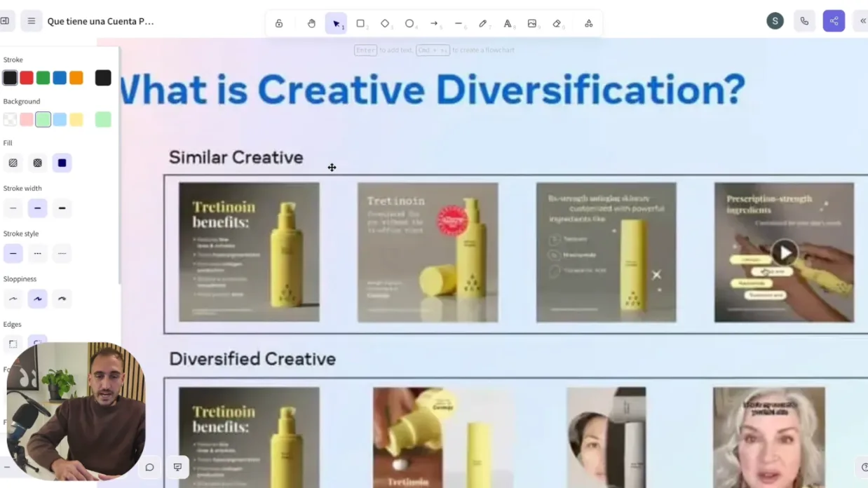Image resolution: width=868 pixels, height=488 pixels.
Task: Start a voice call with the phone icon
Action: (x=804, y=21)
